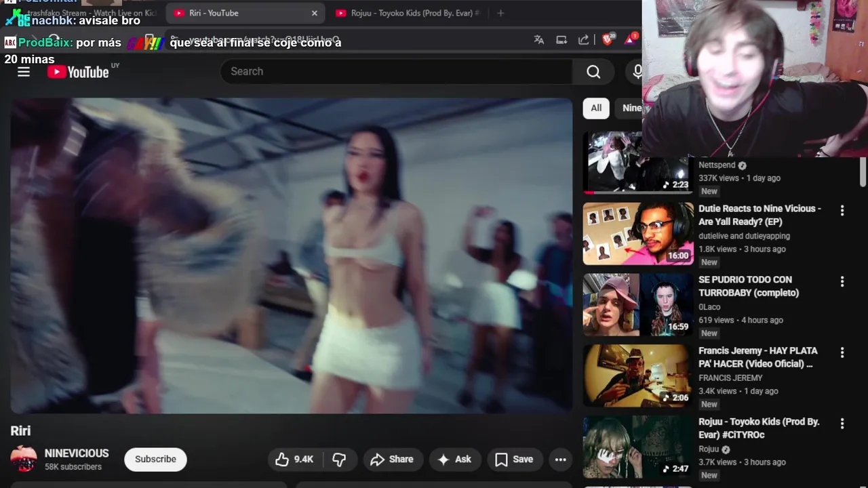Like the Riri video

(294, 460)
